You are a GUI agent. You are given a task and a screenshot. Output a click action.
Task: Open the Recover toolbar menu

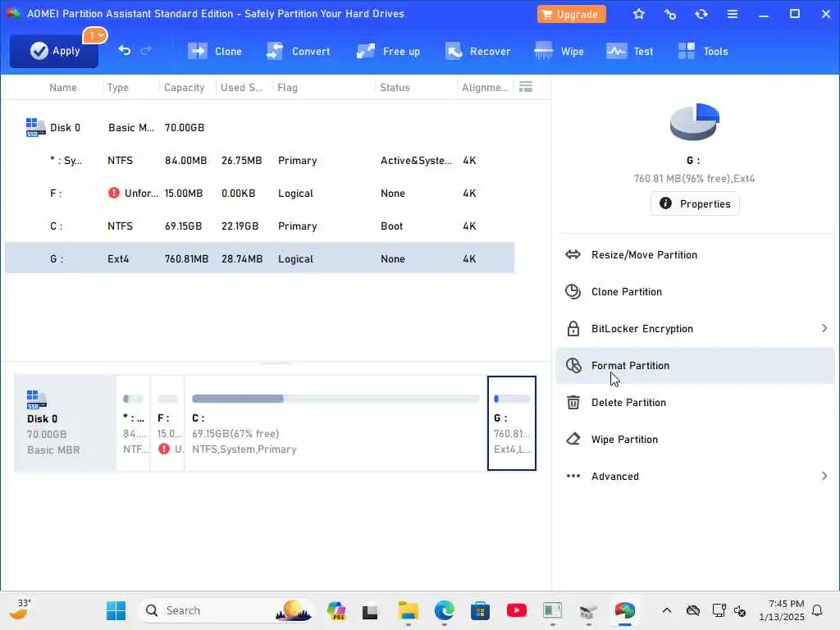point(477,51)
